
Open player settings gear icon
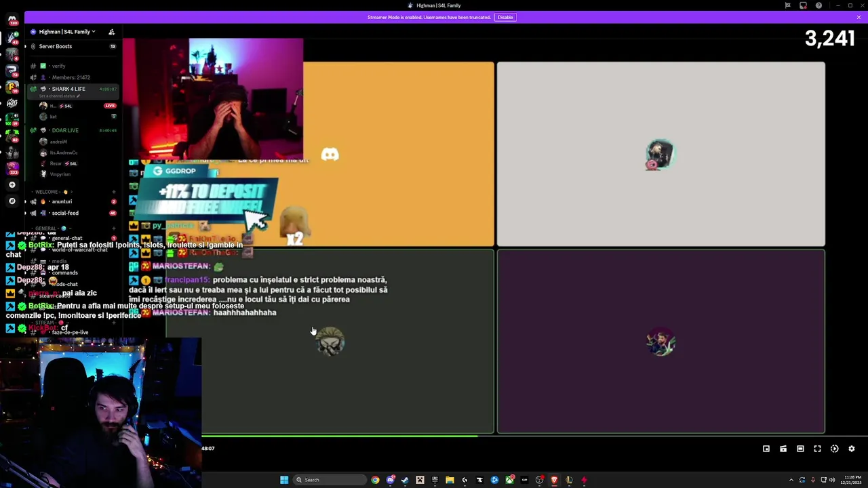852,449
